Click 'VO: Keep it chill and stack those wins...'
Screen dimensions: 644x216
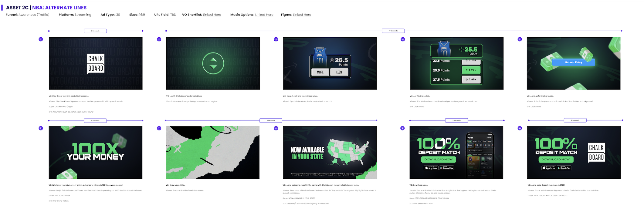tap(300, 96)
